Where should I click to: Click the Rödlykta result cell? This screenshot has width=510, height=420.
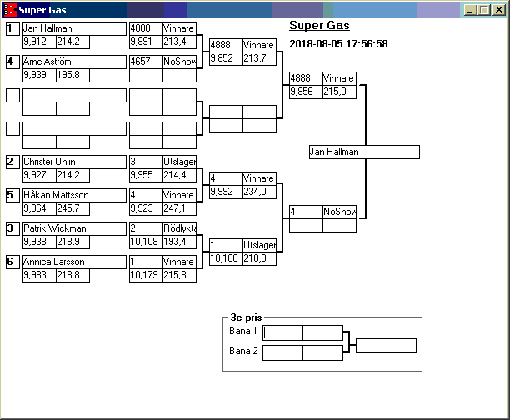point(179,228)
